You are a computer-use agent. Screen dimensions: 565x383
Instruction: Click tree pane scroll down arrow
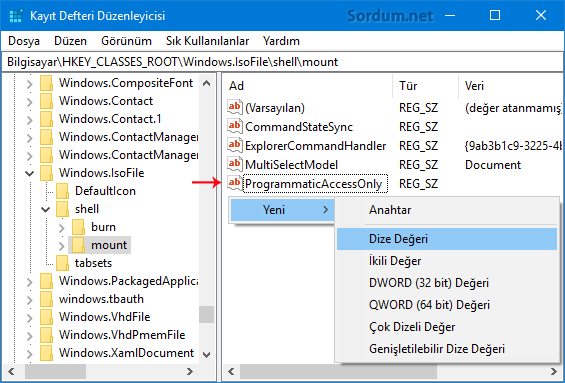tap(206, 355)
